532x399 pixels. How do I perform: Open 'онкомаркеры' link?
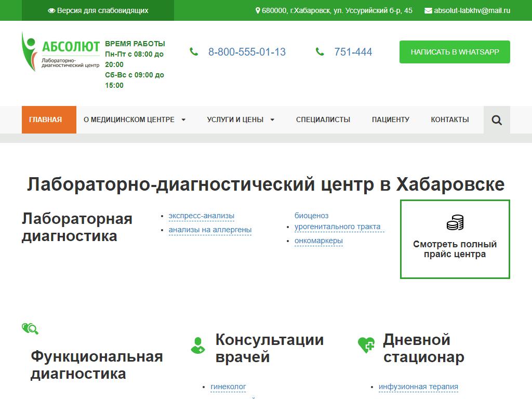(318, 241)
